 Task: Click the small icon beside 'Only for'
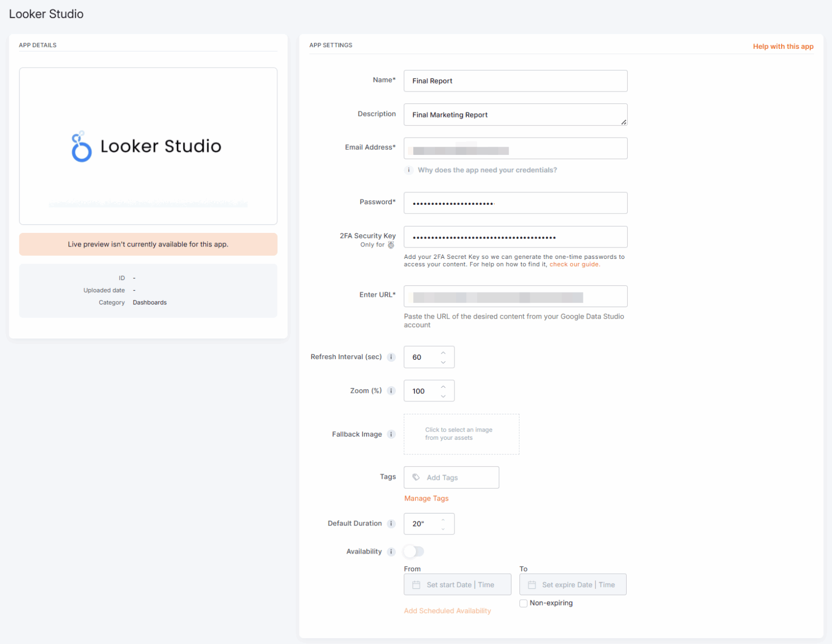point(391,245)
